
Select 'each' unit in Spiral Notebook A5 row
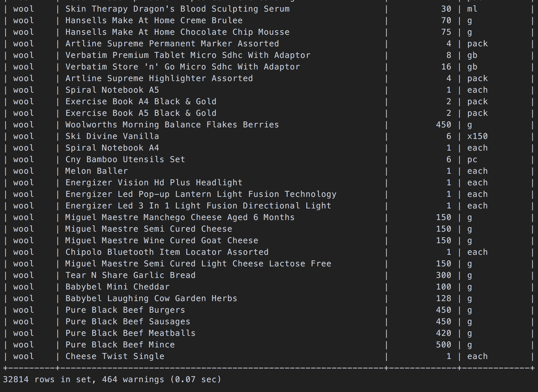477,90
